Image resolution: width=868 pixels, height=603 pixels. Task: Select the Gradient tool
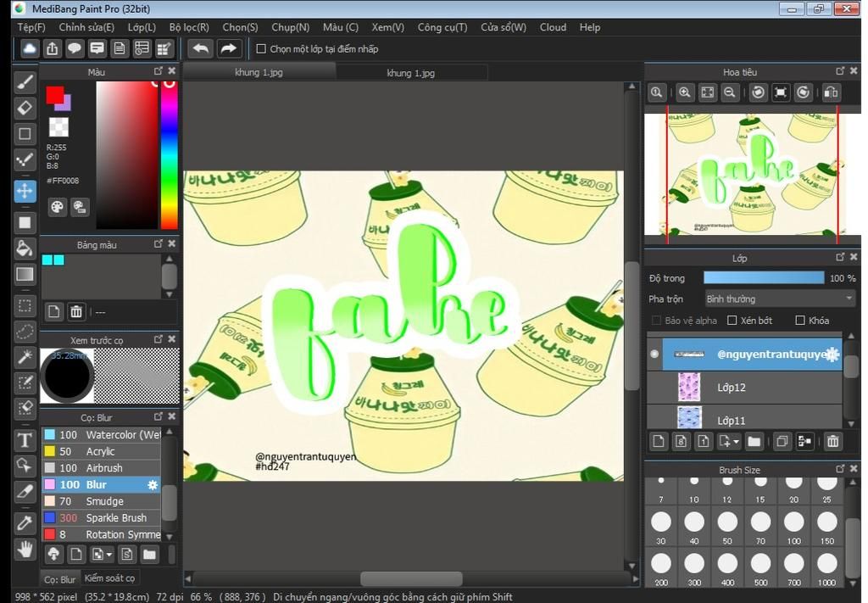25,275
